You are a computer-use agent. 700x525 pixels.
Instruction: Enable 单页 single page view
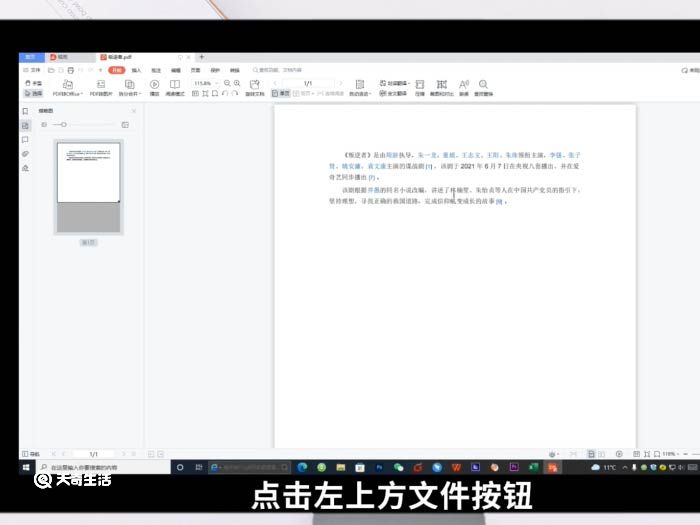coord(281,94)
